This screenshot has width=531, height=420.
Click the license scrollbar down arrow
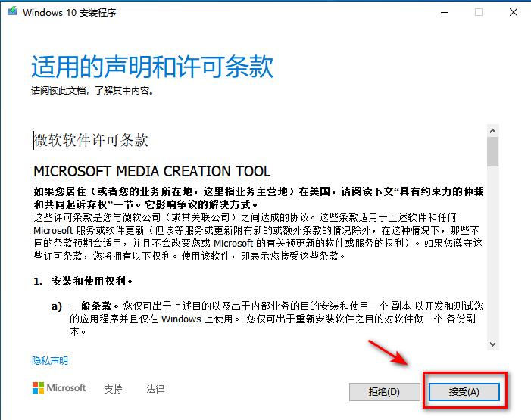click(x=492, y=344)
